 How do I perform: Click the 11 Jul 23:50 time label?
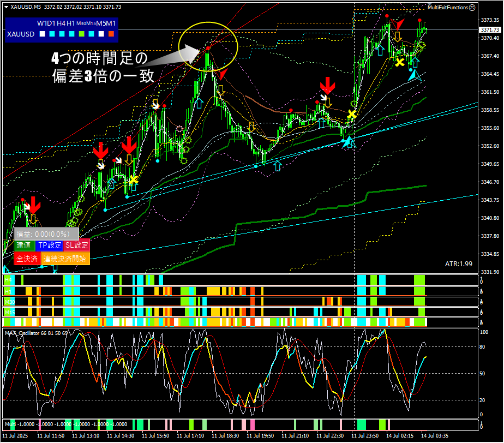(x=365, y=436)
